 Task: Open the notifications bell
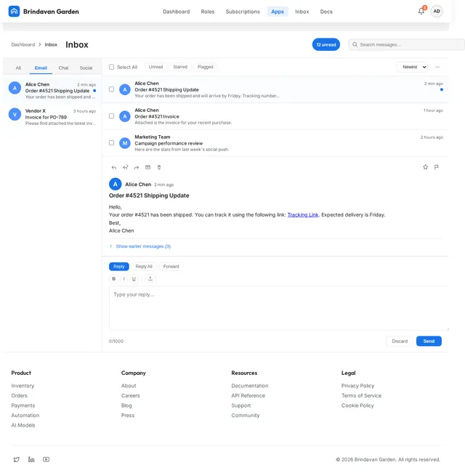pos(421,11)
